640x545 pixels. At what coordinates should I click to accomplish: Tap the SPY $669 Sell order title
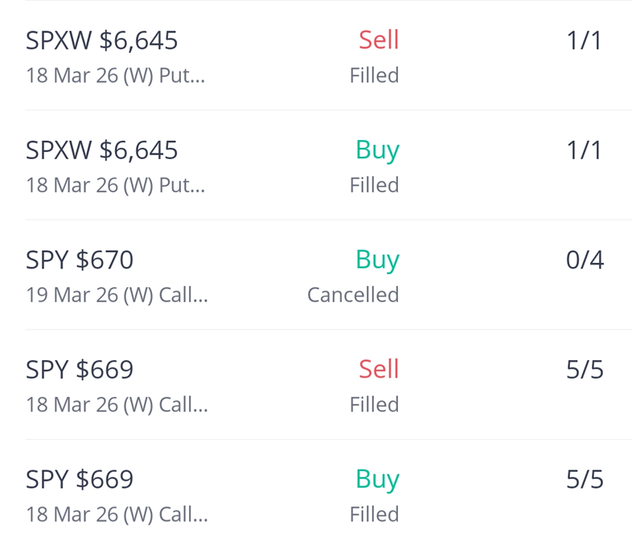pyautogui.click(x=80, y=371)
